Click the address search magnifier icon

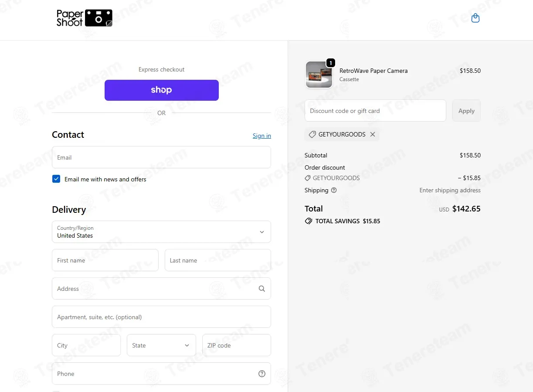[x=261, y=289]
